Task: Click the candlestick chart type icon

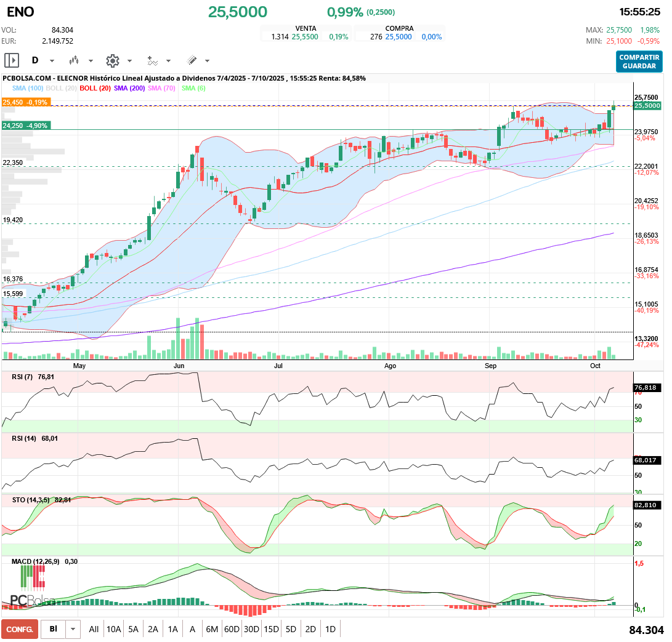Action: 75,60
